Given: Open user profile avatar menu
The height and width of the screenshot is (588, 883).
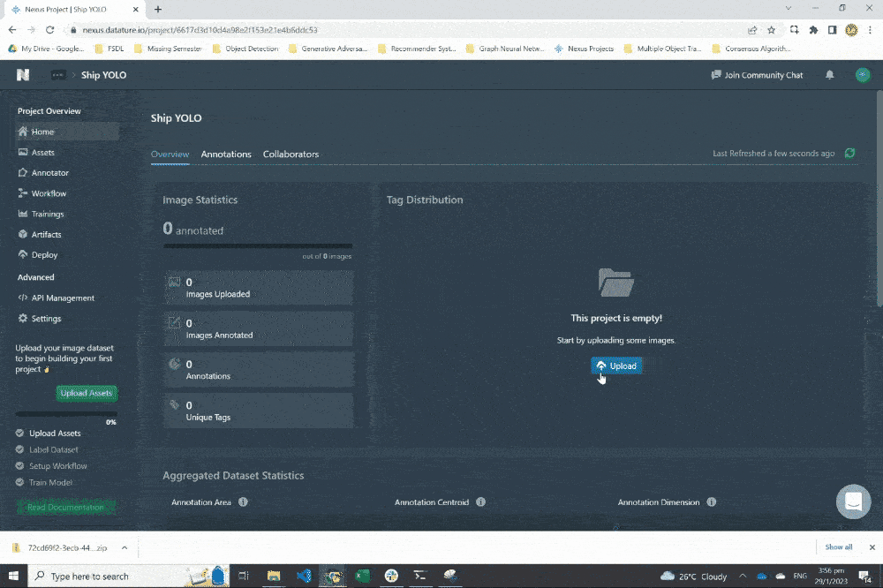Looking at the screenshot, I should point(862,75).
